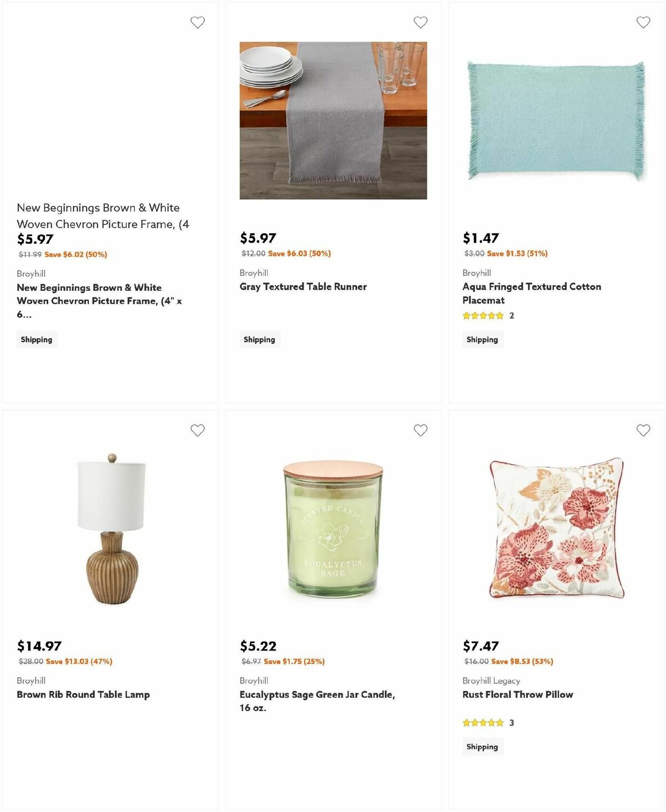The width and height of the screenshot is (666, 812).
Task: Click the 2 reviews count beside the Placemat stars
Action: pos(511,315)
